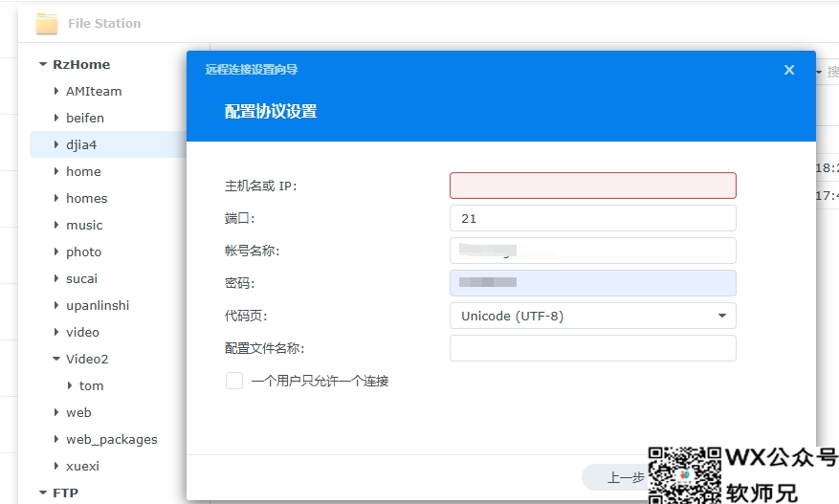Close the remote connection wizard dialog
Screen dimensions: 839x504
tap(788, 70)
